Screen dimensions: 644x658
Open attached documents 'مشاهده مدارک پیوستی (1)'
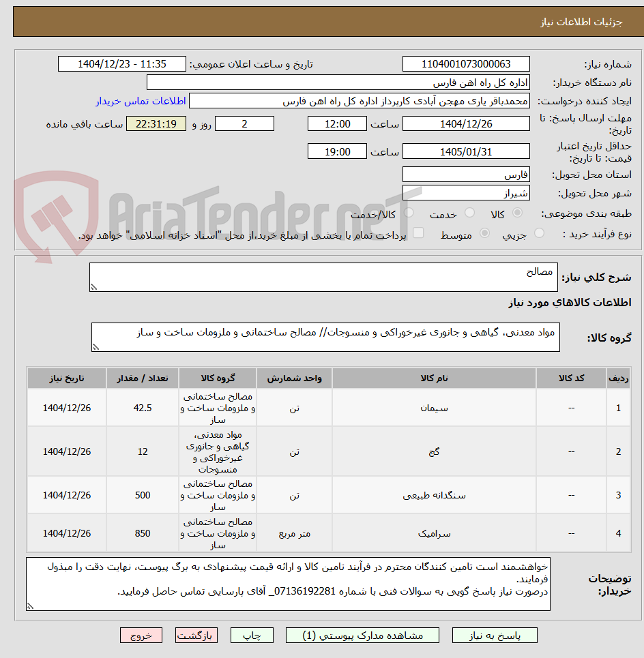pos(362,635)
